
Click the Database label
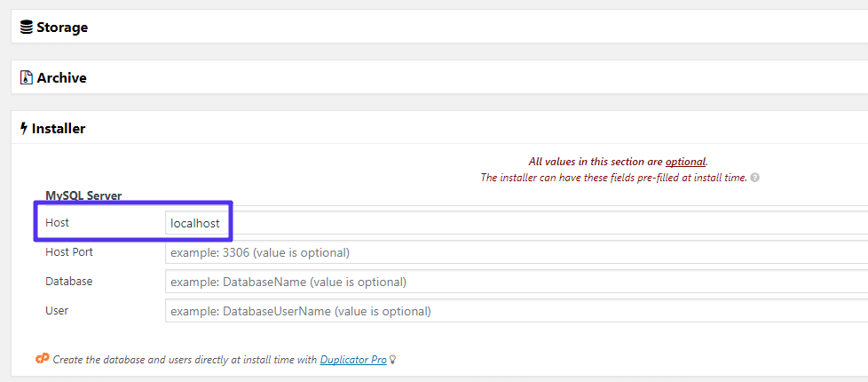coord(69,282)
